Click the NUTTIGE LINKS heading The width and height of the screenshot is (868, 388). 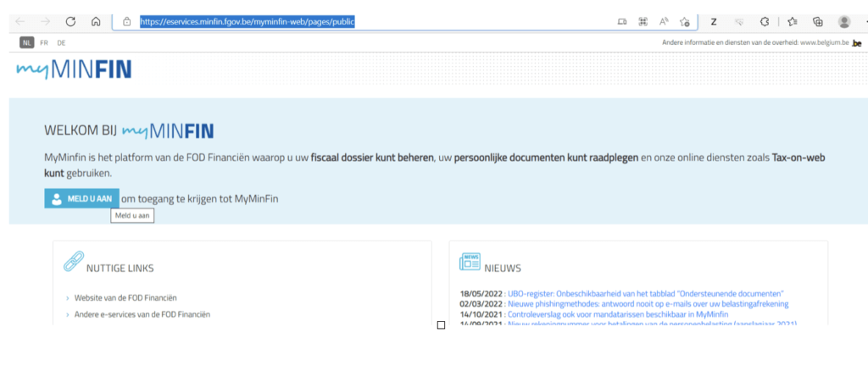click(x=120, y=269)
